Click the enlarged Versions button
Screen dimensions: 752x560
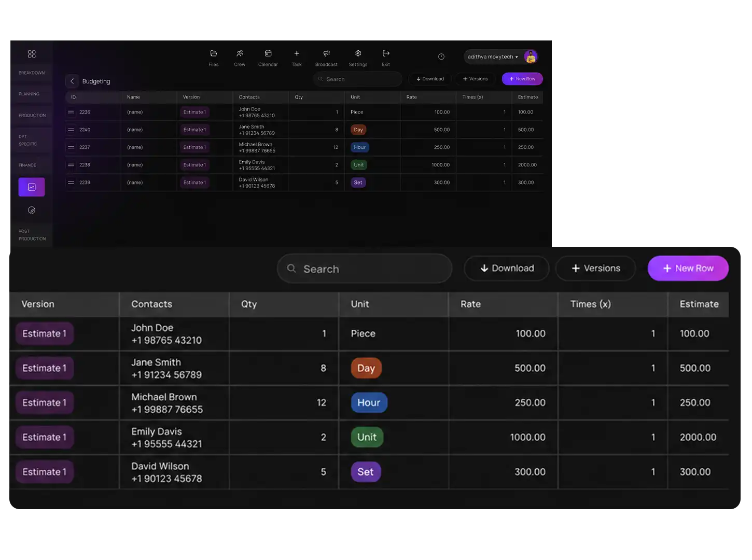click(595, 268)
